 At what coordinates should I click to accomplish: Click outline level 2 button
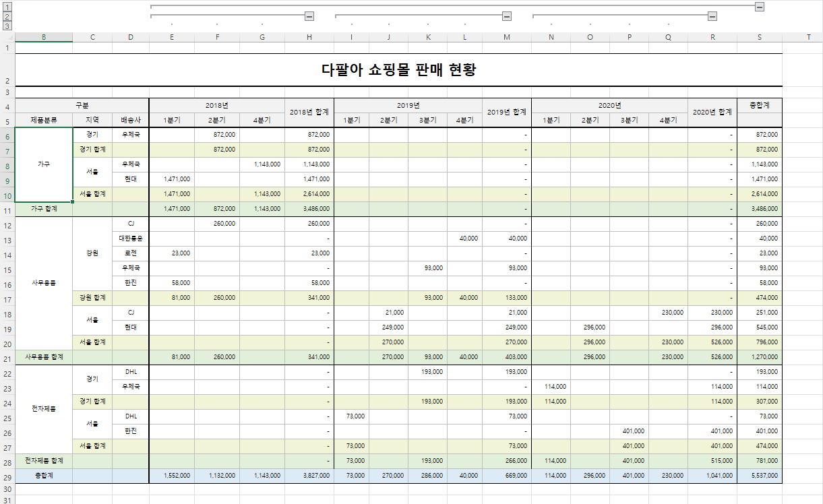pos(7,16)
